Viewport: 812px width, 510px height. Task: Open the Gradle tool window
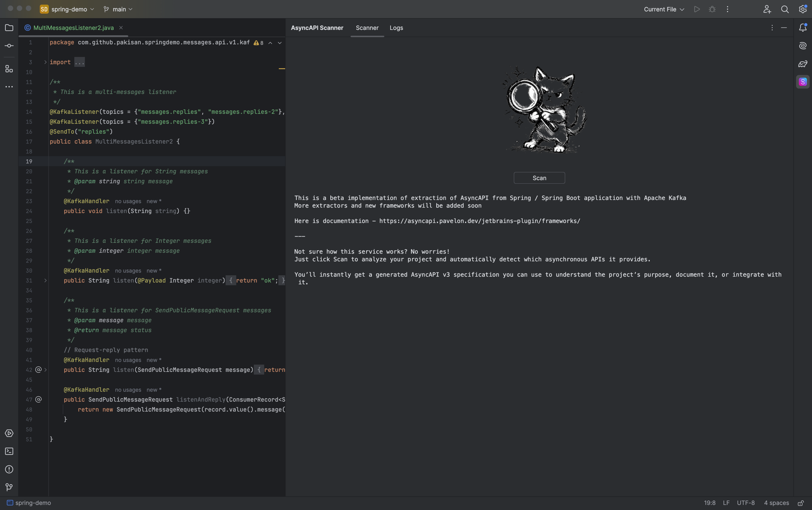pos(803,64)
